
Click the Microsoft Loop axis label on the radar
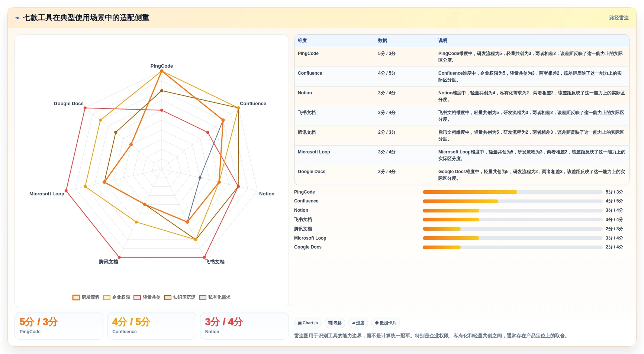[47, 194]
